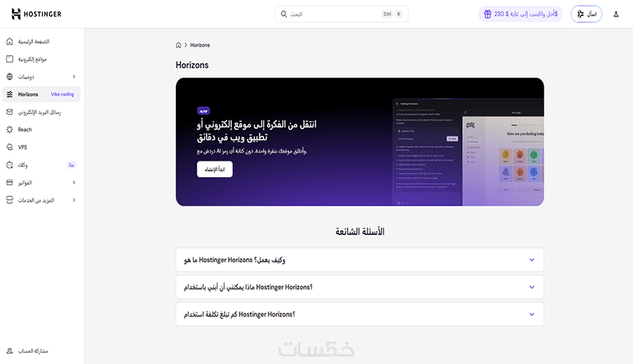Click the Hostinger logo
The image size is (633, 364).
(x=36, y=14)
